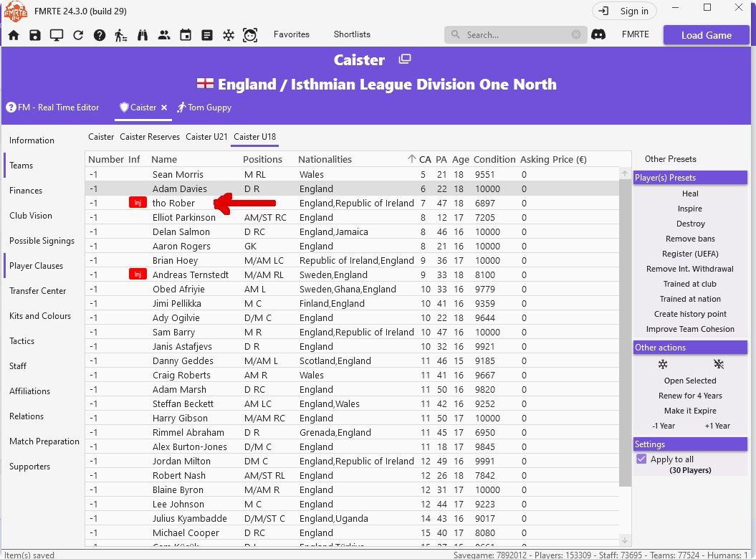The image size is (756, 559).
Task: Click the Load Game button
Action: pos(706,35)
